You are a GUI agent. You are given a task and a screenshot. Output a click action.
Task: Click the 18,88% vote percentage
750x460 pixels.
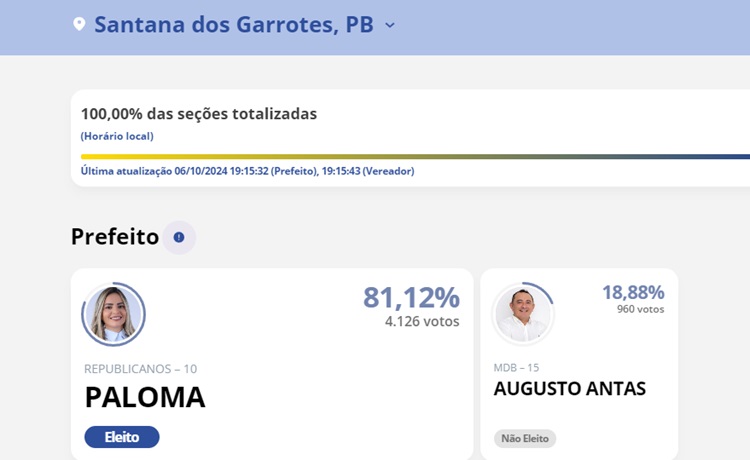click(633, 292)
